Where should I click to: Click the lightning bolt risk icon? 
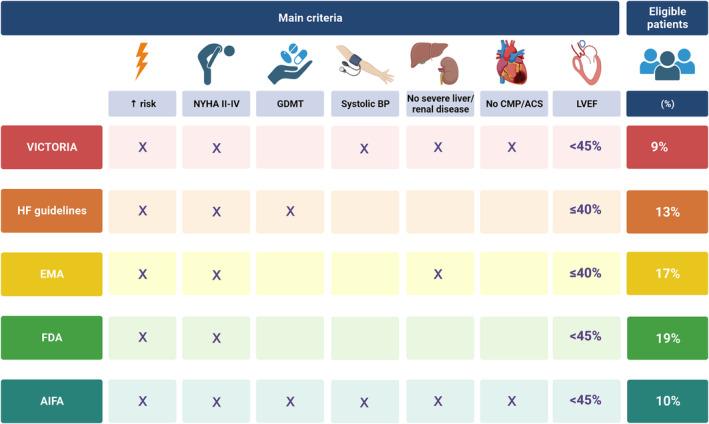pyautogui.click(x=142, y=62)
